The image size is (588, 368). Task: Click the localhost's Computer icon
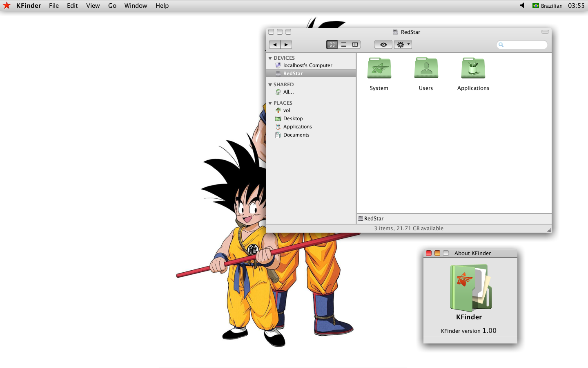(278, 65)
